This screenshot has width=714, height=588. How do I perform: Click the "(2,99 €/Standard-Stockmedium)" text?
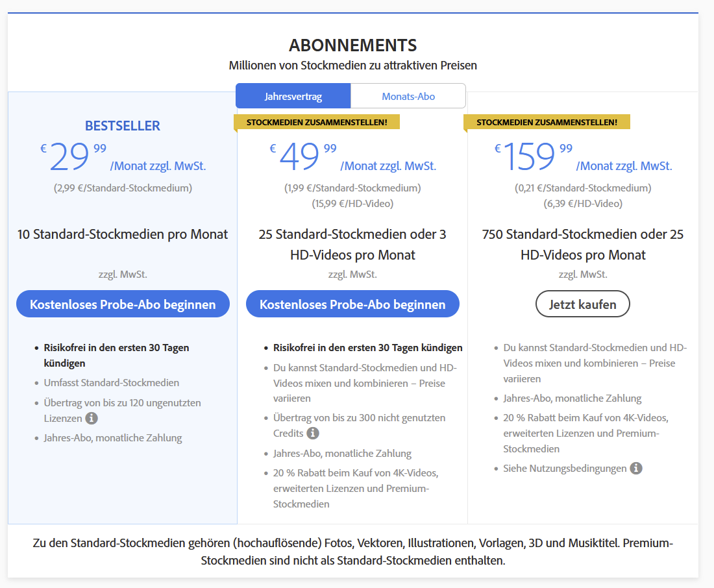(123, 187)
